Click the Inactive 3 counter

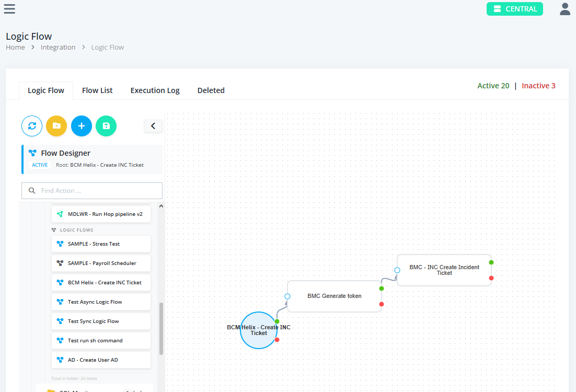pos(538,86)
